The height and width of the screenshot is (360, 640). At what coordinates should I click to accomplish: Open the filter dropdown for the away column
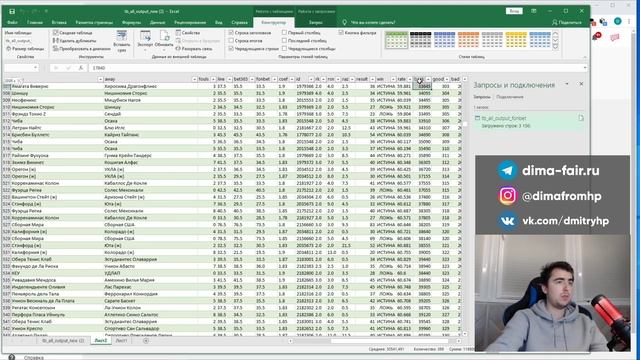click(194, 79)
